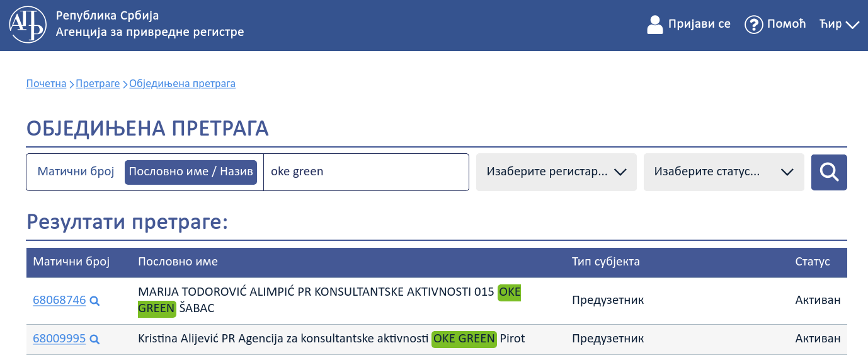868x355 pixels.
Task: Open the Обједињена претрага breadcrumb link
Action: (x=182, y=83)
